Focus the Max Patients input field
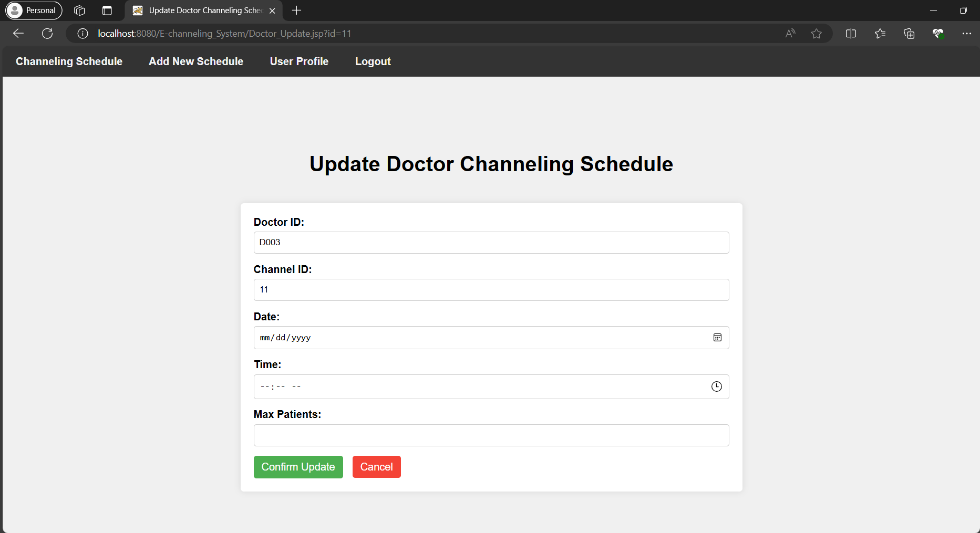980x533 pixels. pyautogui.click(x=491, y=435)
